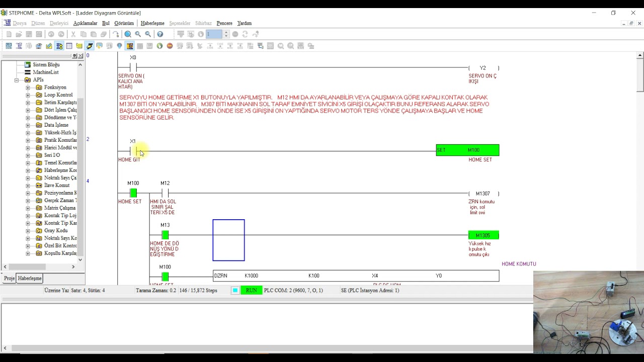
Task: Click the Save diskette icon
Action: pos(29,34)
